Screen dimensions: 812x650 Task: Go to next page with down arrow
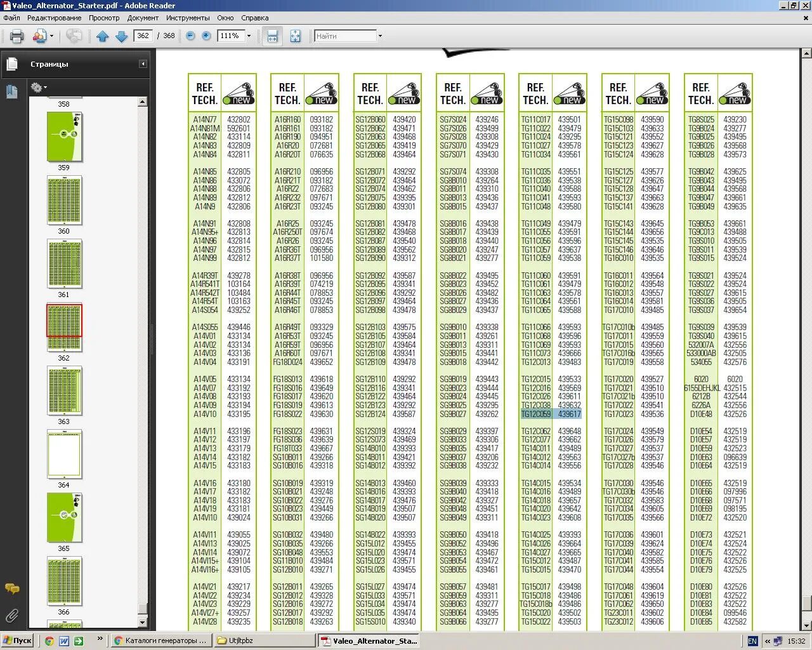(121, 36)
